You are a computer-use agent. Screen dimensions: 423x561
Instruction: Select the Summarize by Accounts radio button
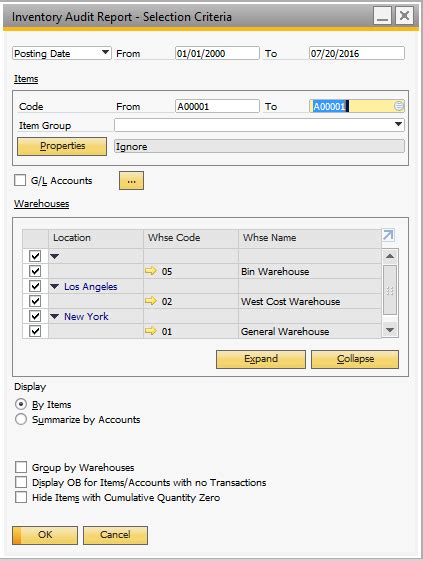(x=21, y=419)
